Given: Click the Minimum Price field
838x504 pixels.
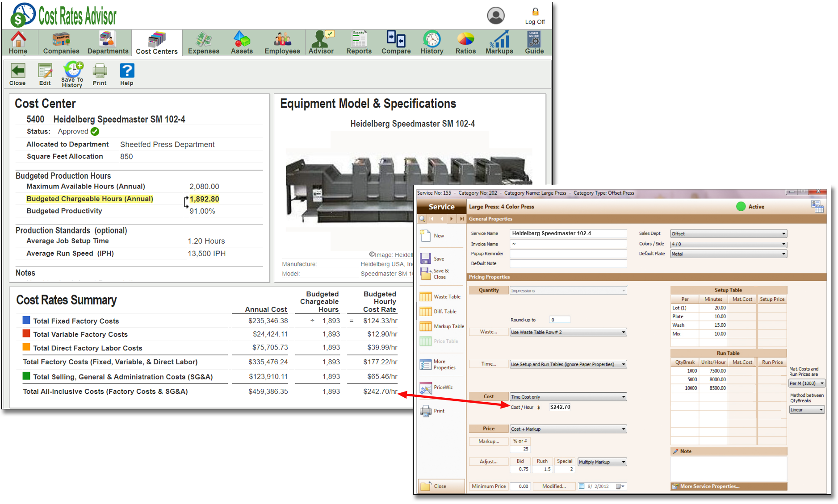Looking at the screenshot, I should pyautogui.click(x=520, y=486).
